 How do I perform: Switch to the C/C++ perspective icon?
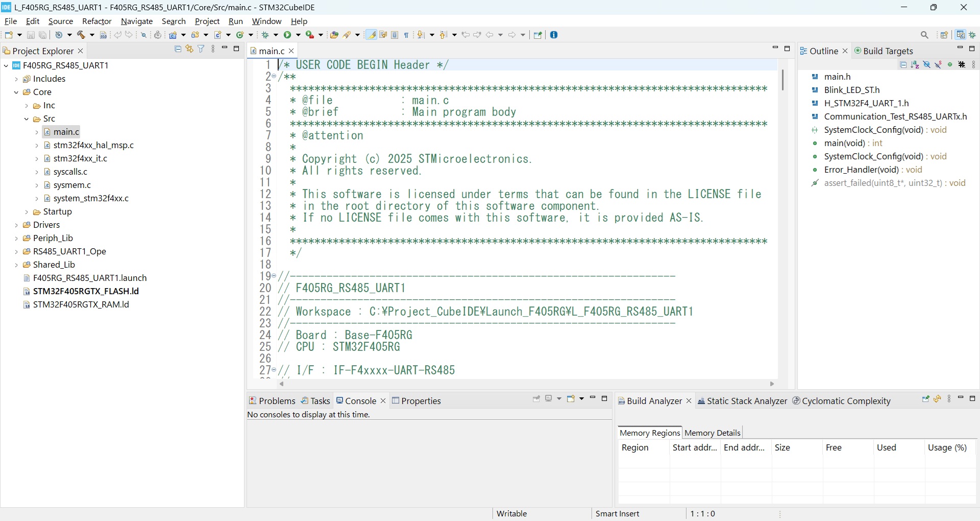coord(961,35)
